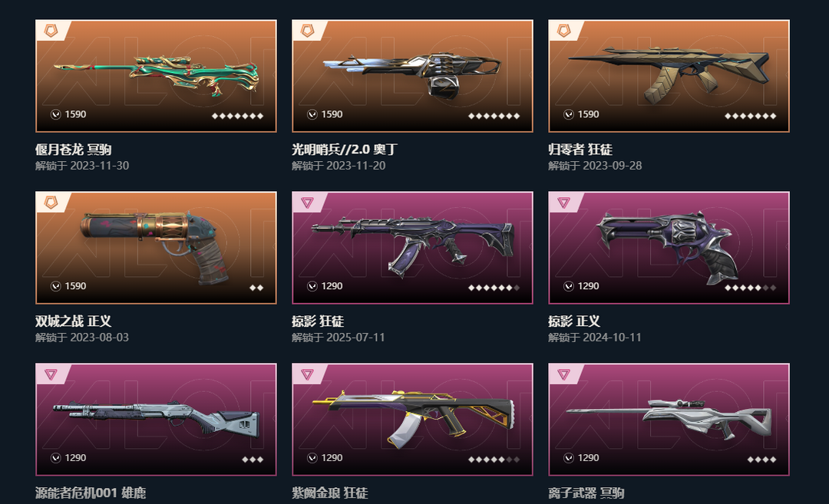Image resolution: width=829 pixels, height=504 pixels.
Task: Click the tier badge on 光明哨兵//2.0 奥丁 card
Action: coord(307,31)
